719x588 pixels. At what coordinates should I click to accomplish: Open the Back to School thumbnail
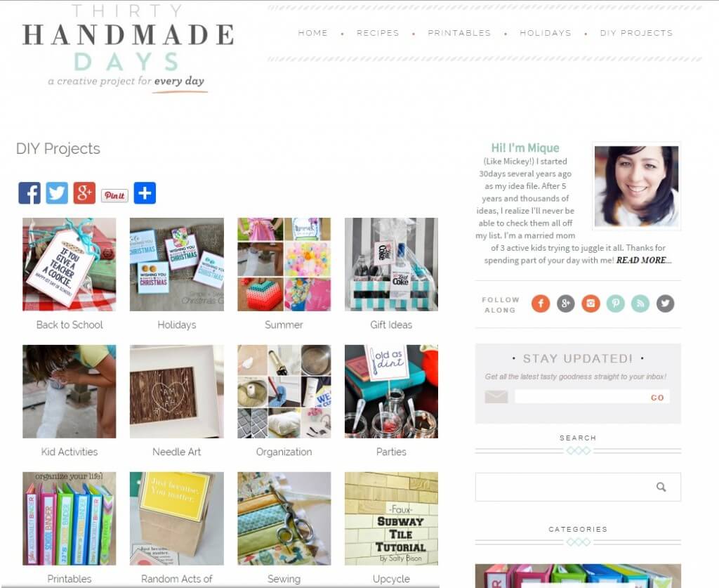70,264
